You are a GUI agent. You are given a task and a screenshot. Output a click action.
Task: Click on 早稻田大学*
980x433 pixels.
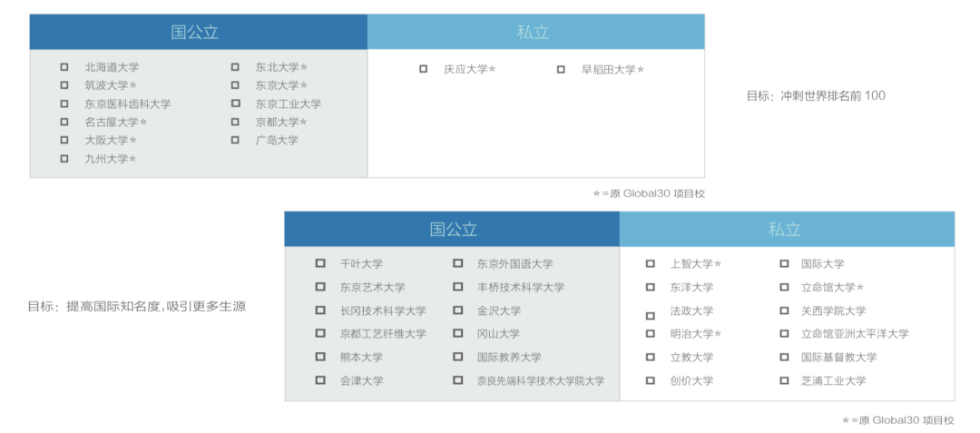pyautogui.click(x=612, y=69)
